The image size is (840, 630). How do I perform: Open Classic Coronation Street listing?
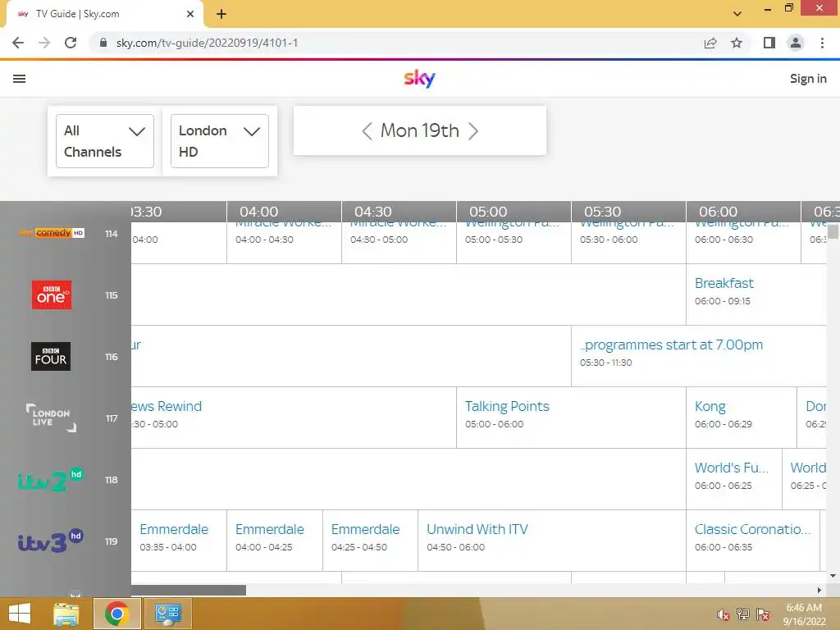tap(753, 541)
